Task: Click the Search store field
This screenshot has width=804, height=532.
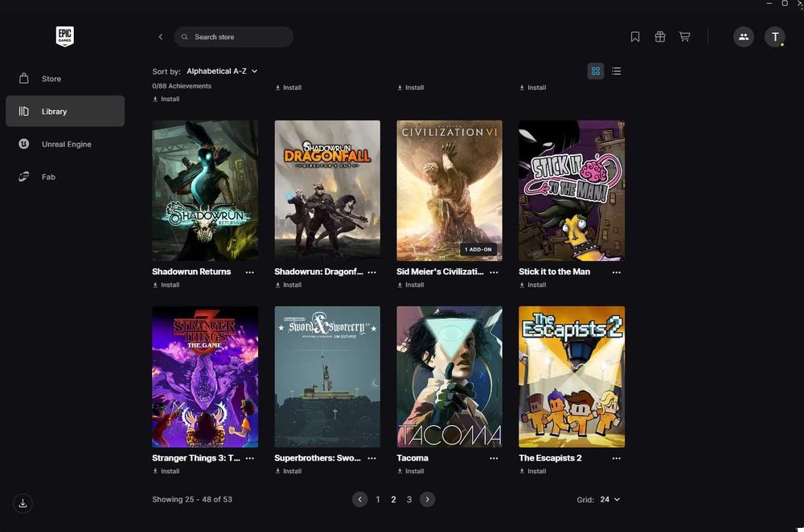Action: click(x=233, y=37)
